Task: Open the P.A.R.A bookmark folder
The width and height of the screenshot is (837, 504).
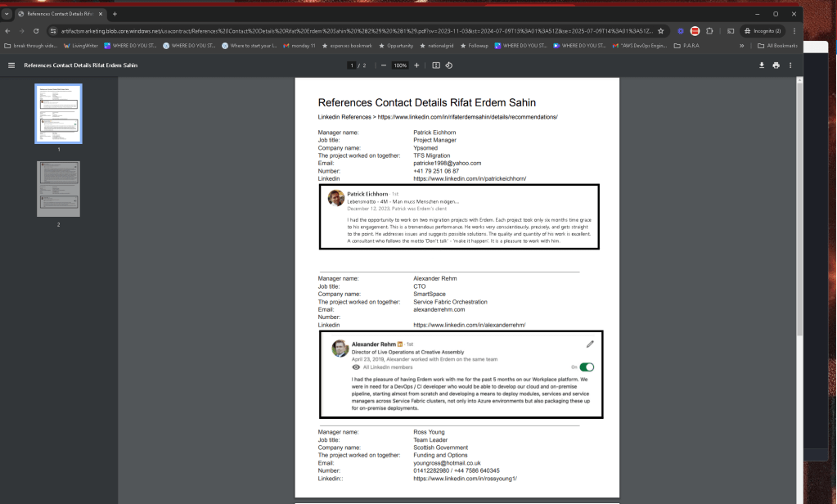Action: click(x=686, y=46)
